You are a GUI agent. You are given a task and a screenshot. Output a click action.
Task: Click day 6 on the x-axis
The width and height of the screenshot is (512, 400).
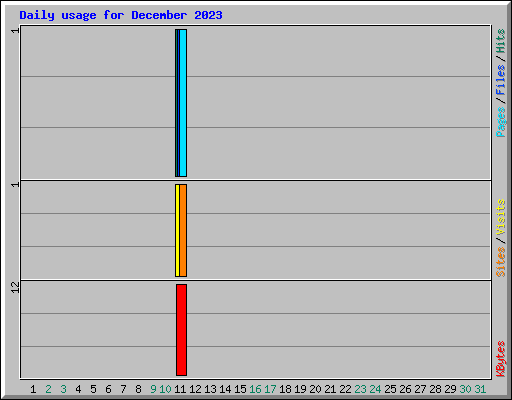[108, 389]
